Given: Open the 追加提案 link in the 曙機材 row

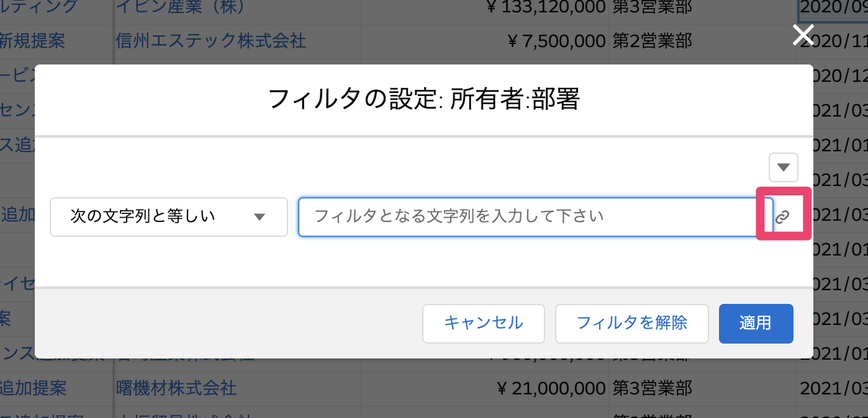Looking at the screenshot, I should coord(34,389).
